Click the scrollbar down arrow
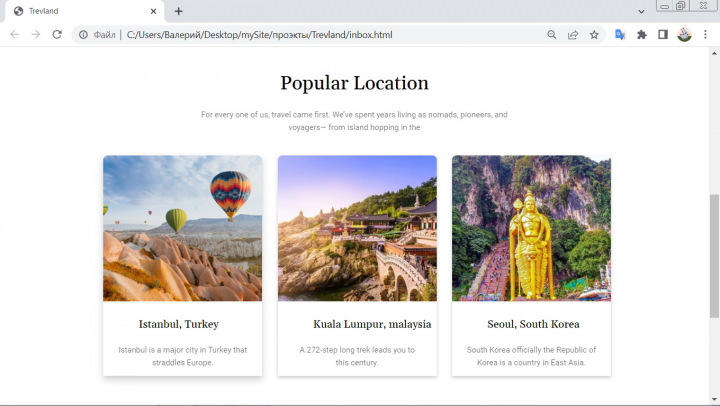 pos(714,399)
